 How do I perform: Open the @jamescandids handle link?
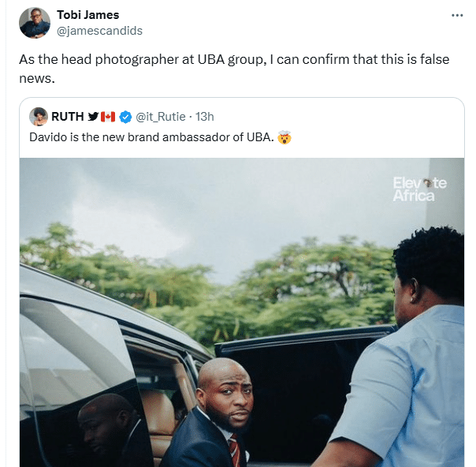coord(99,31)
